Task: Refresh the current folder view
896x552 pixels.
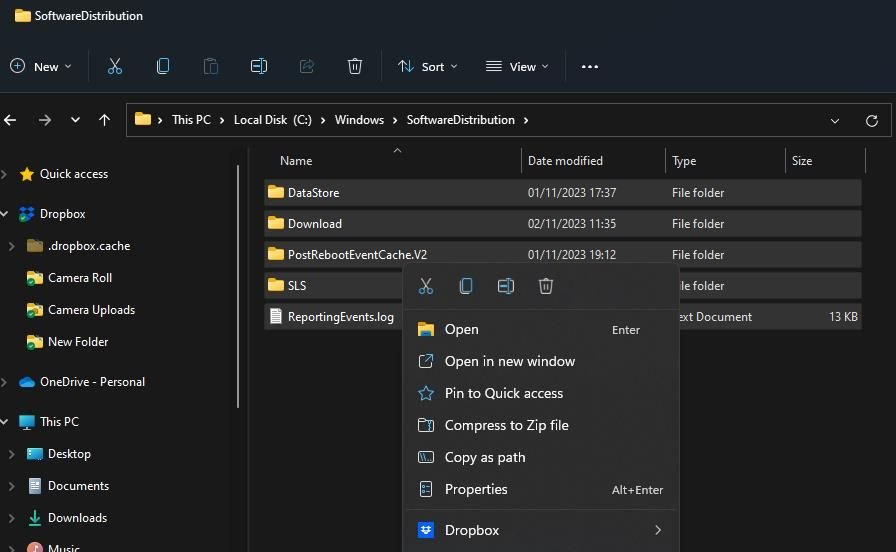Action: pyautogui.click(x=872, y=120)
